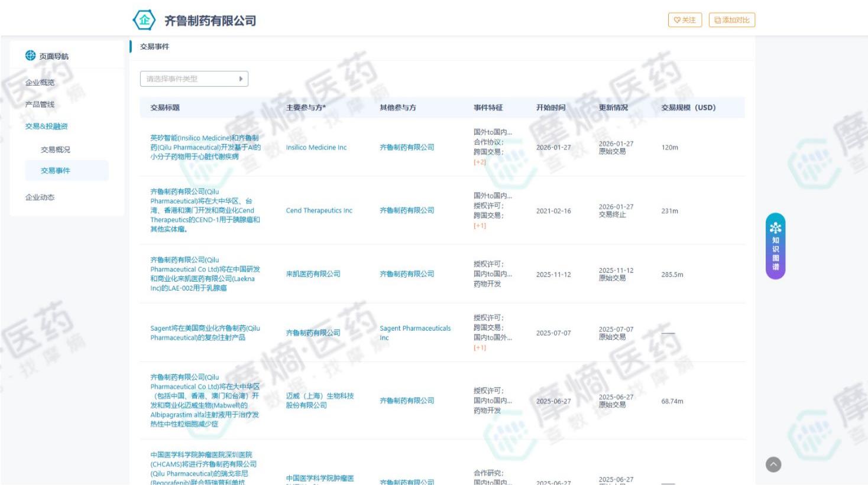Click the 齐鲁制药有限公司 page title
This screenshot has height=485, width=868.
pos(210,21)
